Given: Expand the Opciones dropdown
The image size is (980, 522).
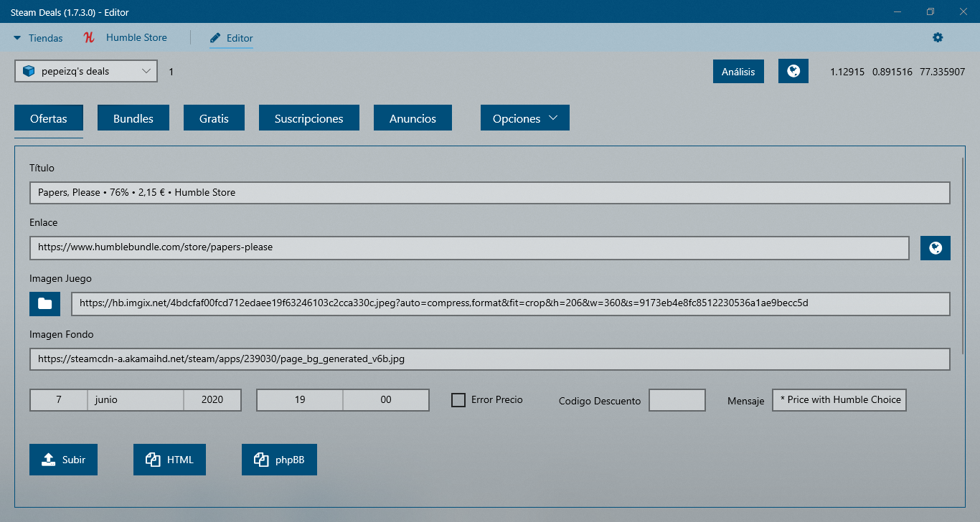Looking at the screenshot, I should pos(525,118).
